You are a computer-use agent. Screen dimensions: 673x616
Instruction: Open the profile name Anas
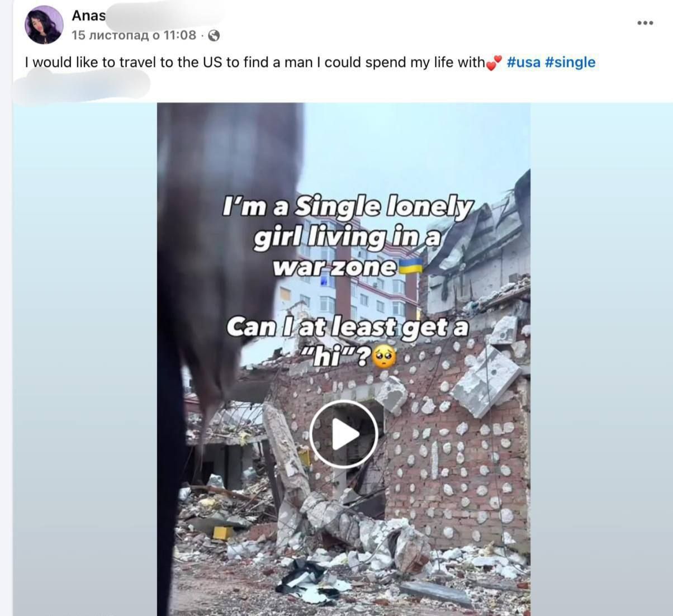tap(88, 16)
